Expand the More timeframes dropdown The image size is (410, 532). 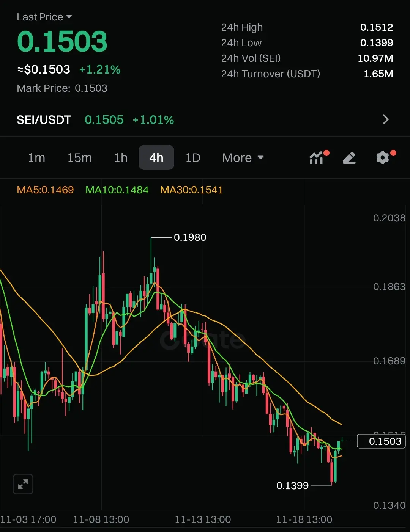(x=243, y=158)
